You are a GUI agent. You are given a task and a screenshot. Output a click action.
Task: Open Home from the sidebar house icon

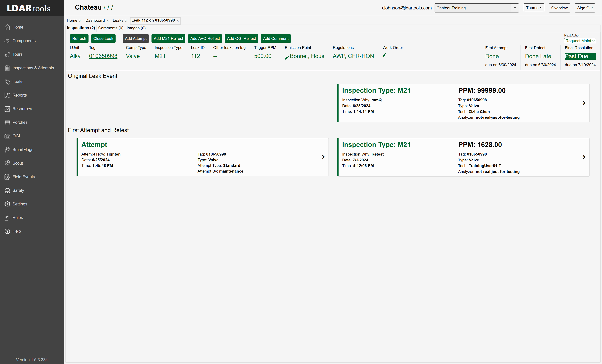coord(7,27)
